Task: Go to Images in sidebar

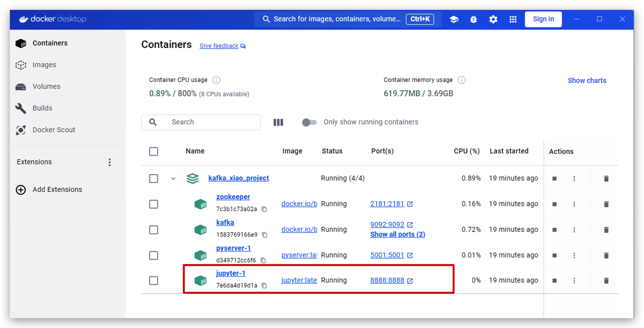Action: (x=44, y=65)
